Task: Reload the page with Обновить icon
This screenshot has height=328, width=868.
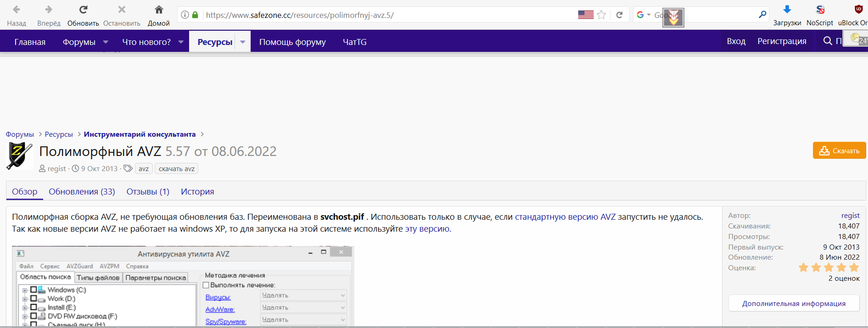Action: [x=83, y=9]
